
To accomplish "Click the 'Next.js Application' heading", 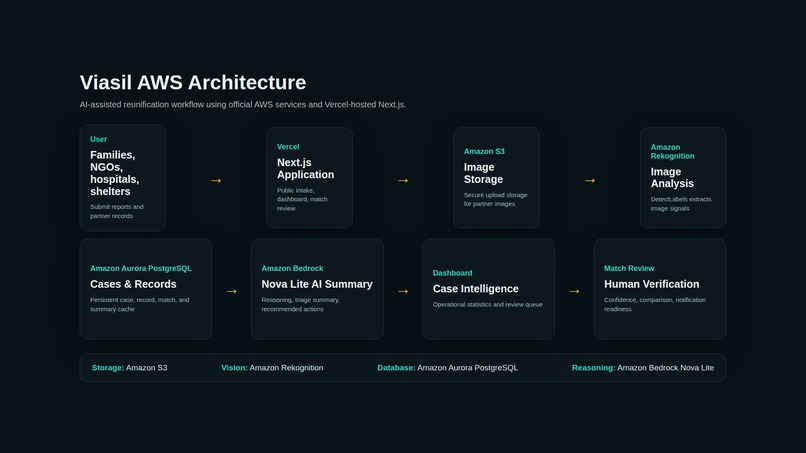I will pos(305,169).
